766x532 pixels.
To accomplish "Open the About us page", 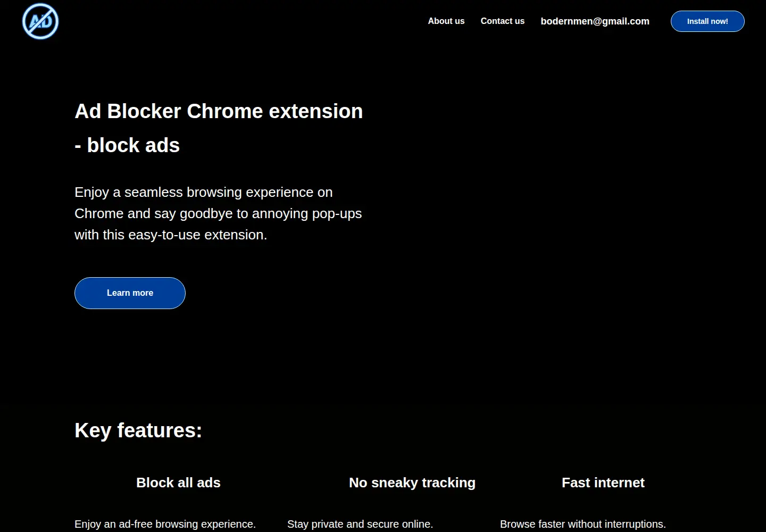I will (446, 21).
